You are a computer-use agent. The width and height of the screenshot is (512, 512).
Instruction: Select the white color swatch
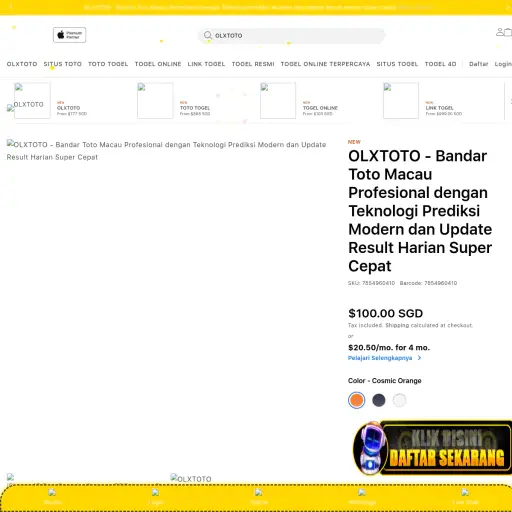(x=399, y=400)
